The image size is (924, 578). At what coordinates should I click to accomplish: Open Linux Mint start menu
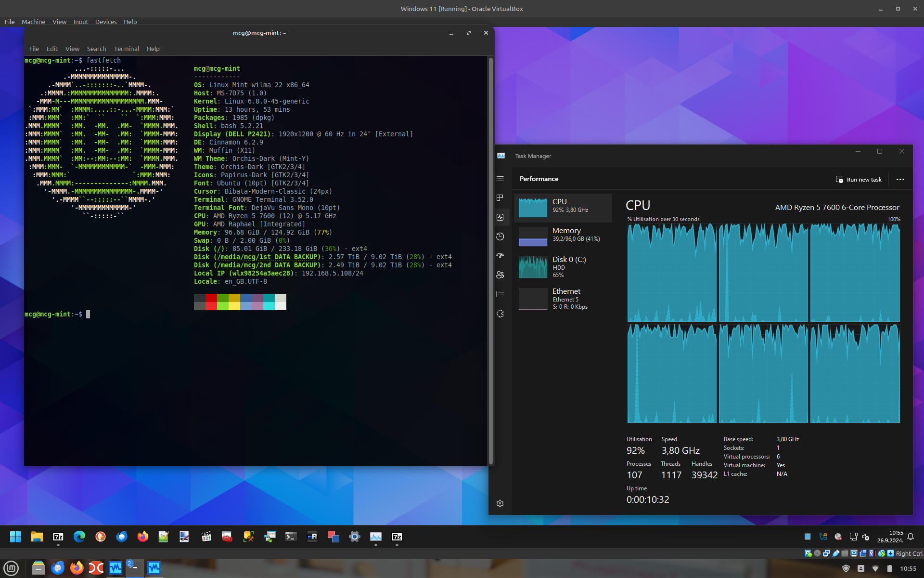[x=11, y=568]
